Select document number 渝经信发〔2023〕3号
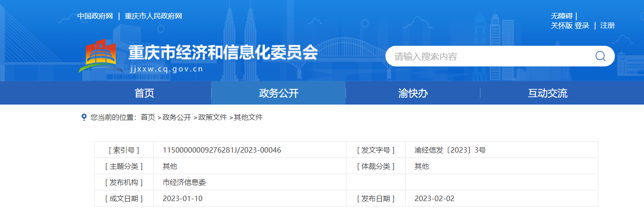The width and height of the screenshot is (644, 219). [x=450, y=150]
